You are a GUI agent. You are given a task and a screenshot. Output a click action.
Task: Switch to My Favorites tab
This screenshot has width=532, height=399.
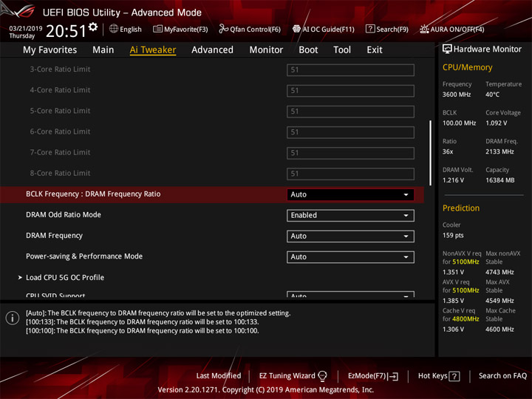50,50
